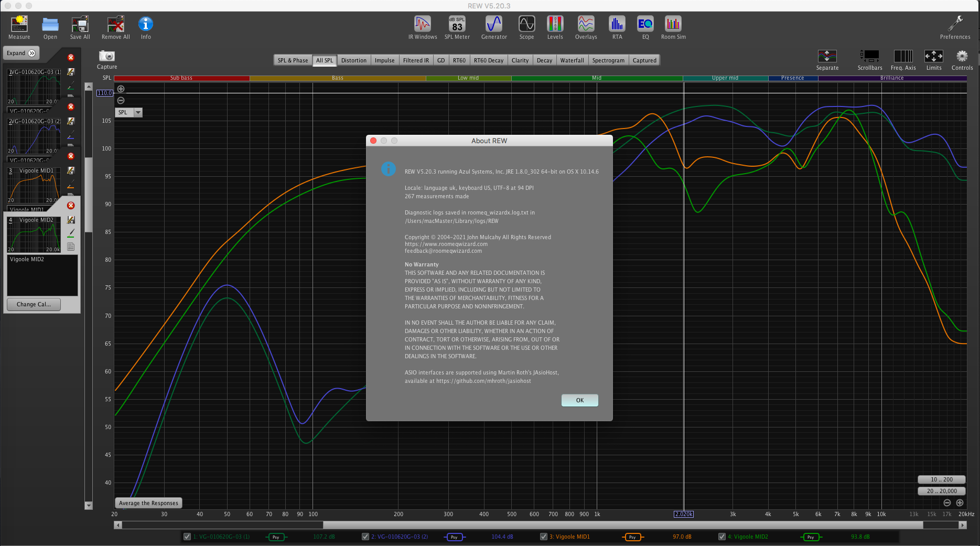This screenshot has width=980, height=546.
Task: Launch the signal Generator
Action: point(493,25)
